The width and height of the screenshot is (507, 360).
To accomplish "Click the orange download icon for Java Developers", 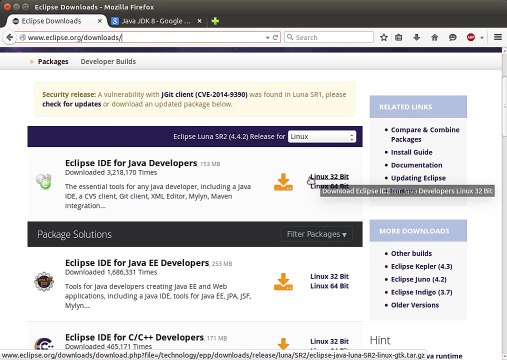I will tap(283, 182).
